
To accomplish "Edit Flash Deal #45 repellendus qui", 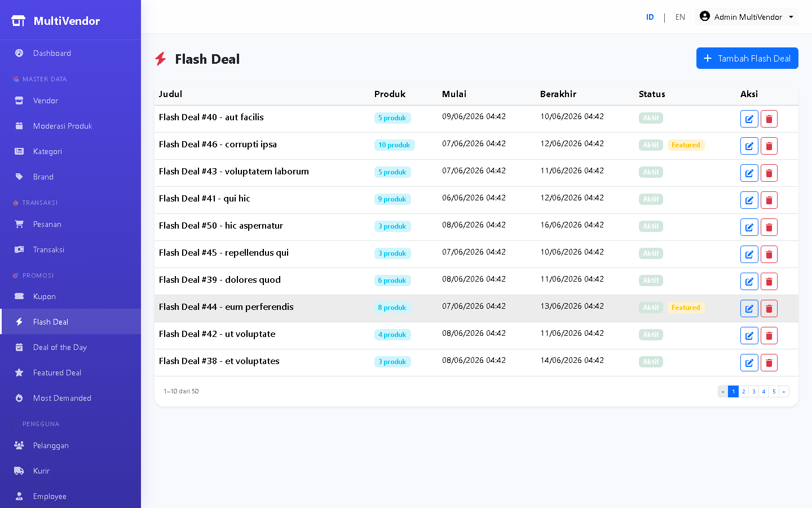I will (749, 255).
